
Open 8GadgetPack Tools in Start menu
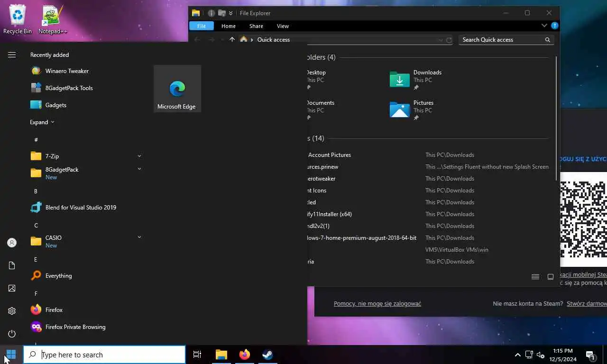[x=62, y=88]
